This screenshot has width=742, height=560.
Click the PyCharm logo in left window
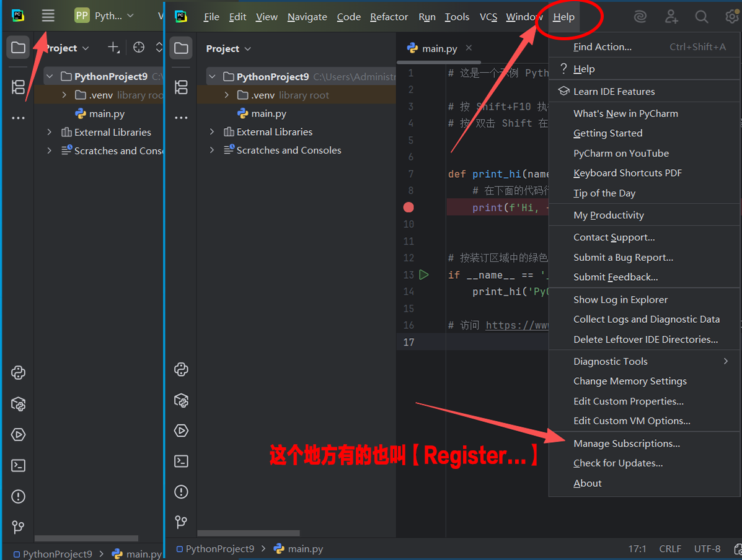point(18,15)
